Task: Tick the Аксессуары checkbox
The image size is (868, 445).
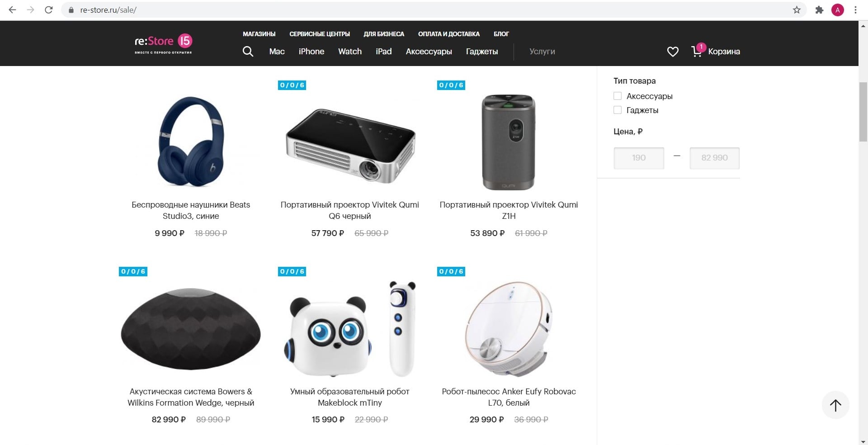Action: tap(618, 96)
